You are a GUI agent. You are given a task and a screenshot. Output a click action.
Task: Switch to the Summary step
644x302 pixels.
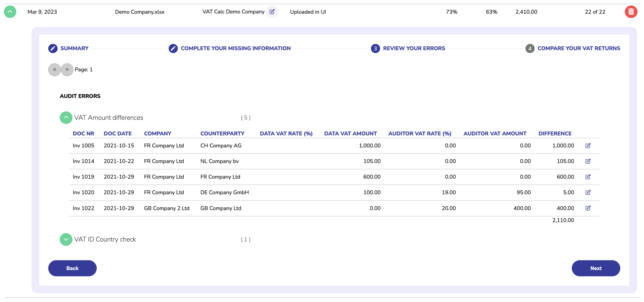74,48
